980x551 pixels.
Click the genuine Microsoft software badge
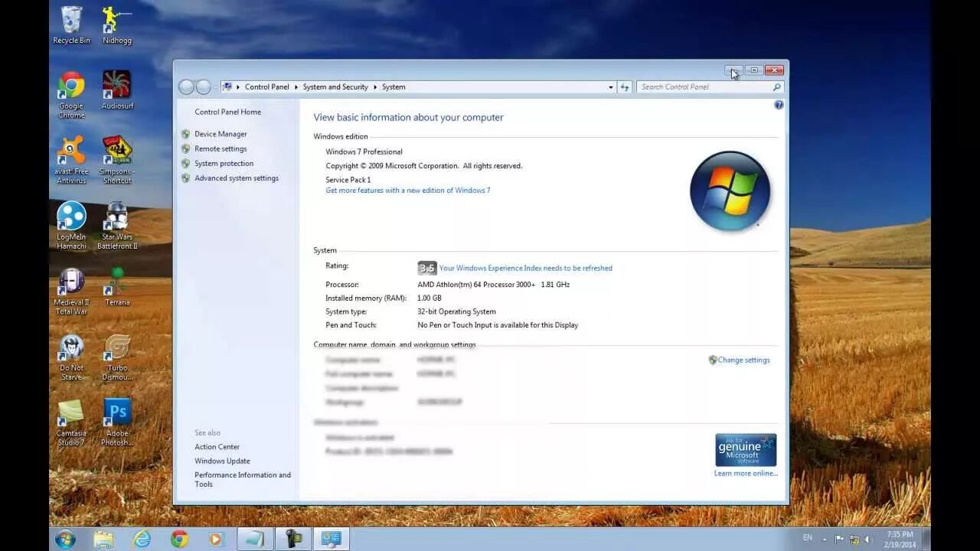tap(746, 450)
